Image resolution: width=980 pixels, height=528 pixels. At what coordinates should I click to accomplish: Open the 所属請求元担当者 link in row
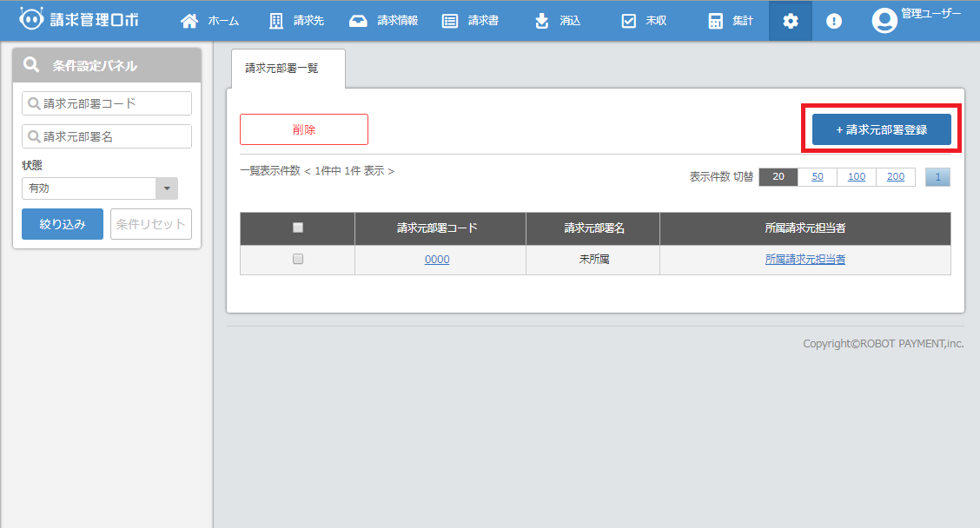tap(805, 259)
